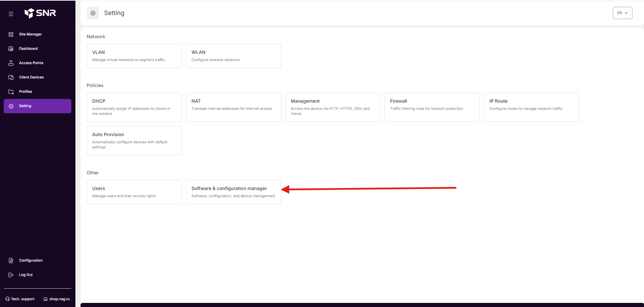Open the Auto Provision card

pos(134,141)
